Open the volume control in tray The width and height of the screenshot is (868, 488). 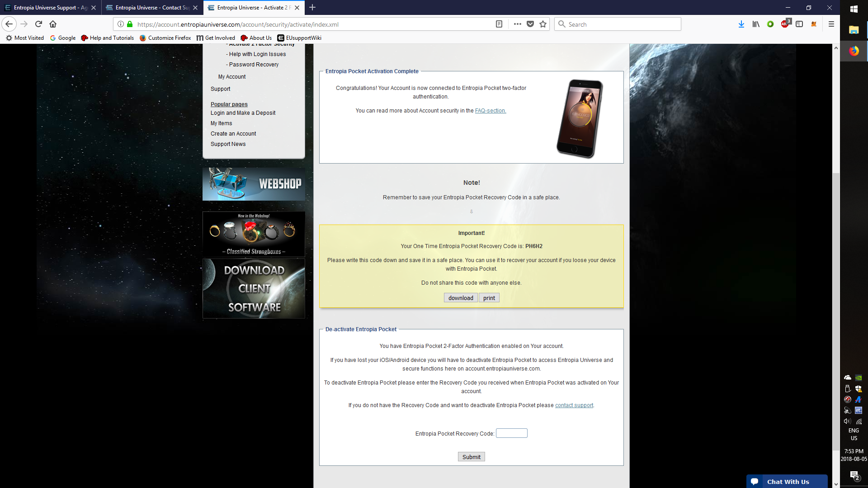coord(847,422)
